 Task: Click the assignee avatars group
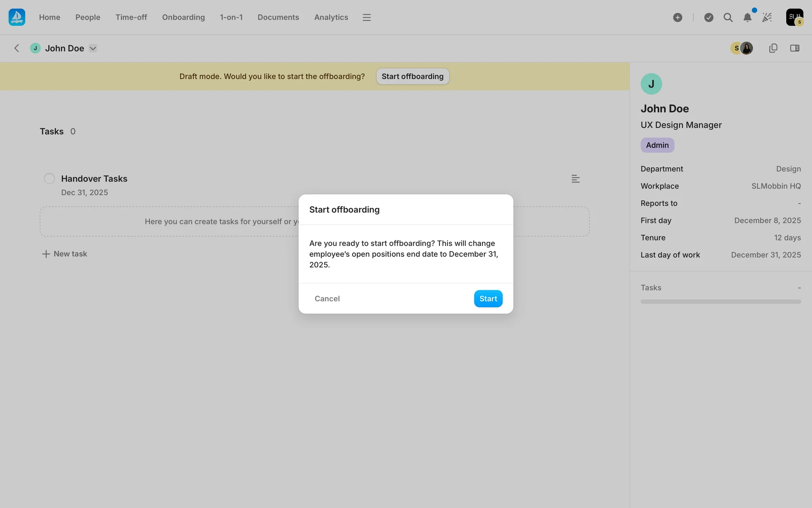[742, 48]
